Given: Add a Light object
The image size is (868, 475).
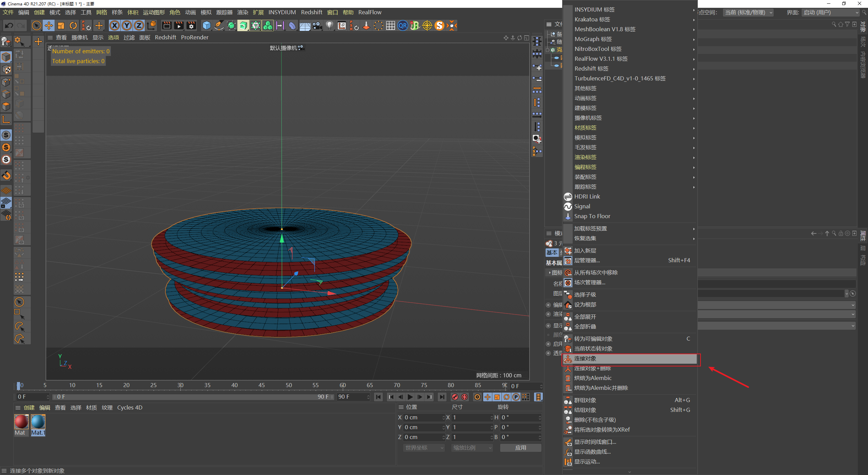Looking at the screenshot, I should coord(329,25).
